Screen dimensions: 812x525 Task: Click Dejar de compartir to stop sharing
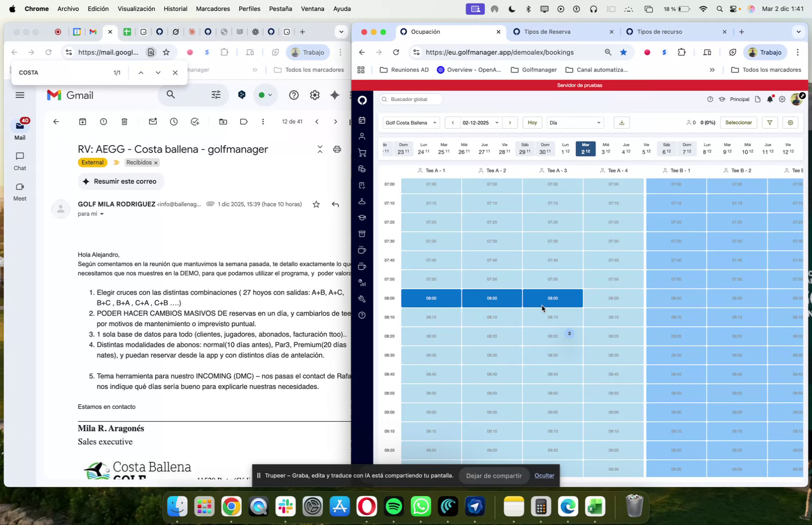tap(494, 475)
